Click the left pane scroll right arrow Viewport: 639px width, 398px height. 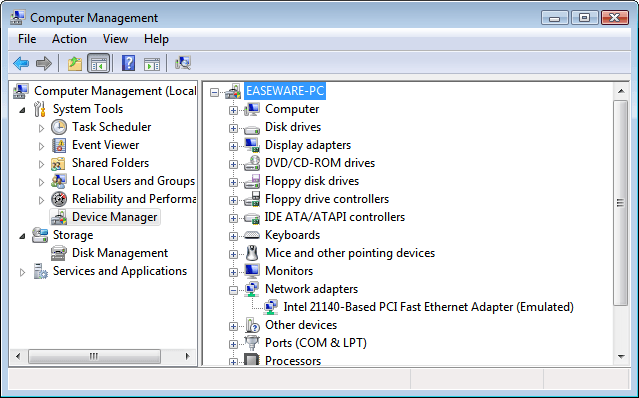[x=187, y=356]
